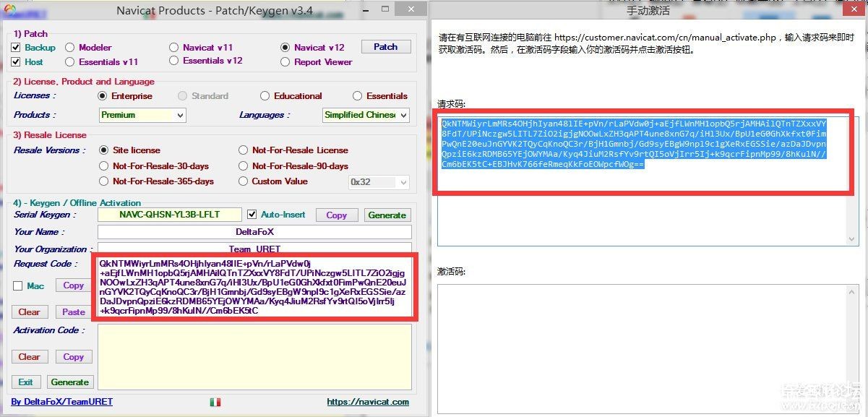Select the Modeler radio option
This screenshot has height=417, width=868.
(x=70, y=48)
